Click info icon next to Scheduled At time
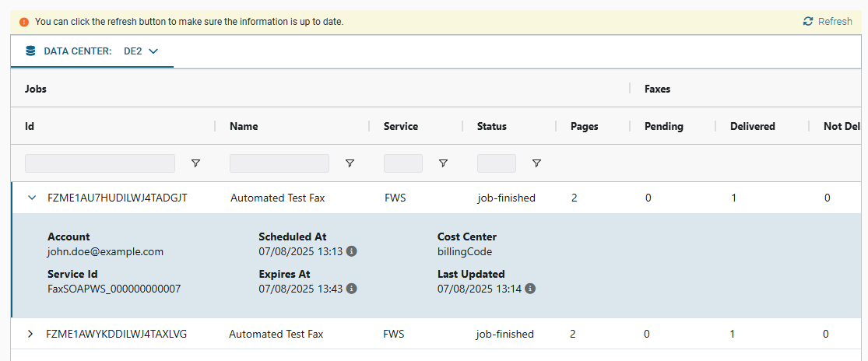The height and width of the screenshot is (361, 868). pyautogui.click(x=351, y=251)
